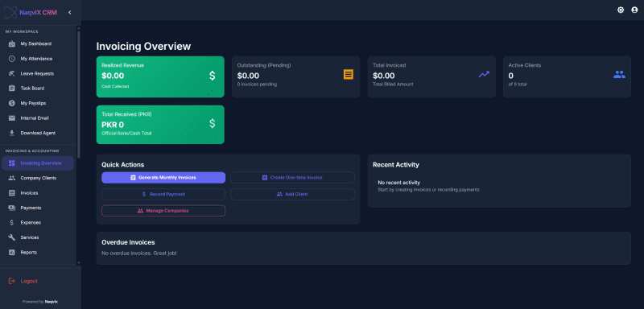The height and width of the screenshot is (309, 644).
Task: Click the dollar icon on Realized Revenue card
Action: (213, 76)
